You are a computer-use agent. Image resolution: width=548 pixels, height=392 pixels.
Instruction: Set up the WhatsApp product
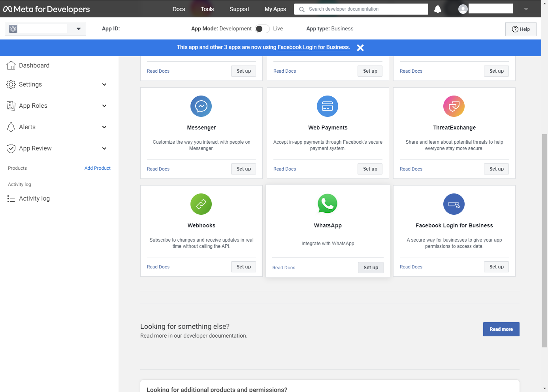tap(371, 268)
